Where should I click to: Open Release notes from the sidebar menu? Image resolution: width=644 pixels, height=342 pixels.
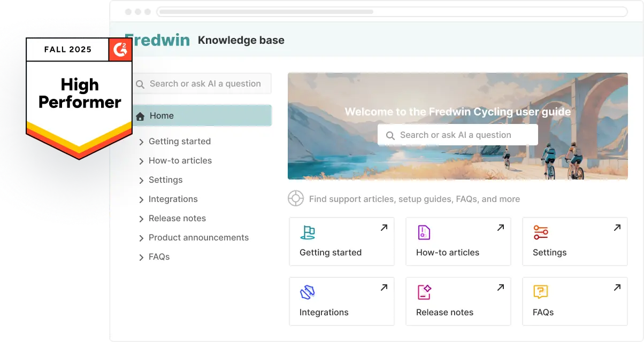(177, 218)
